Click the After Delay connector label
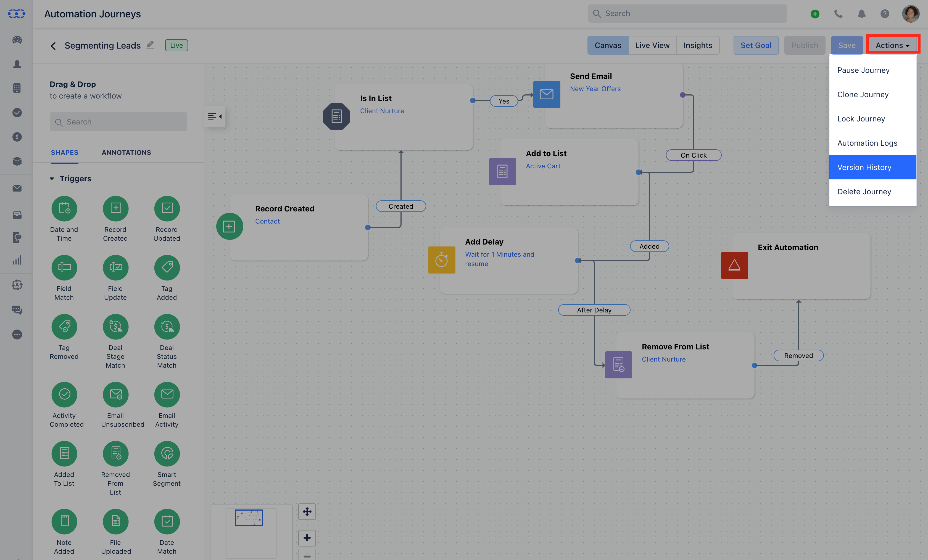 [594, 310]
